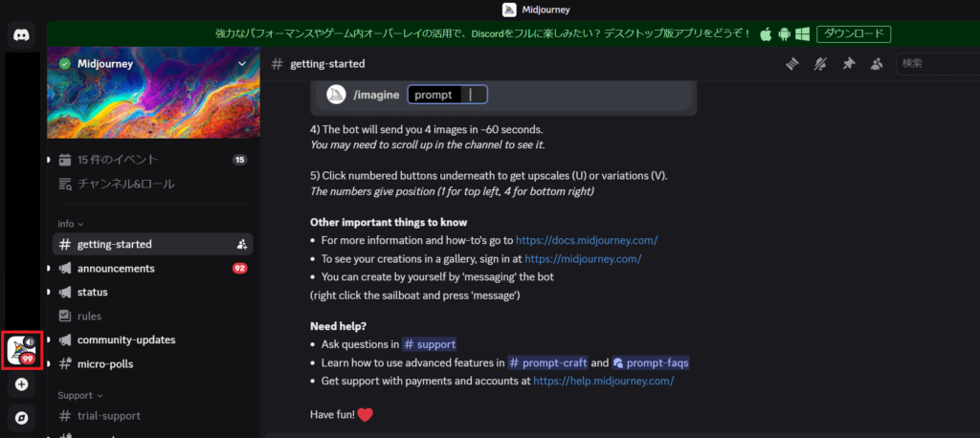Screen dimensions: 980x438
Task: Collapse the Support channel category
Action: (x=80, y=396)
